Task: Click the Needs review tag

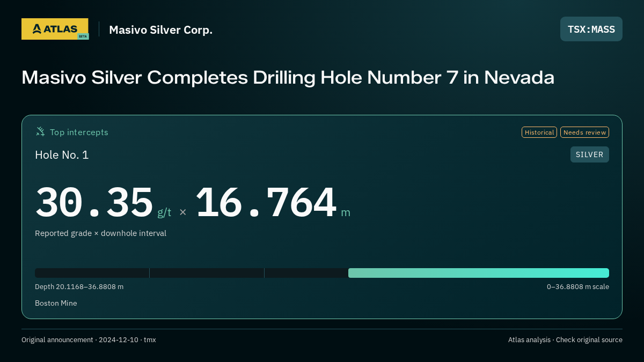Action: click(x=584, y=132)
